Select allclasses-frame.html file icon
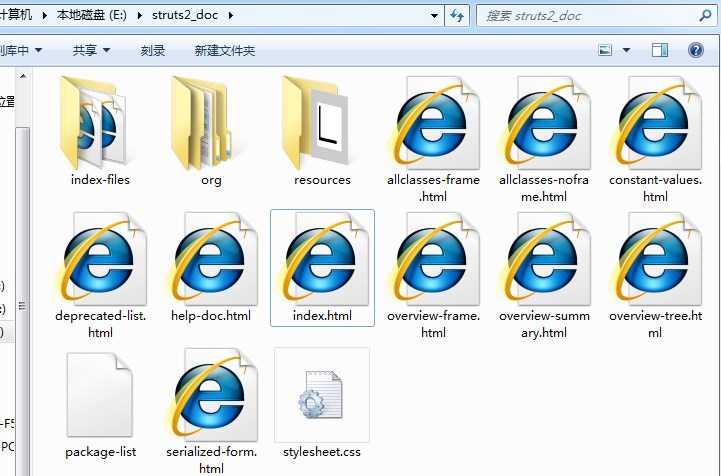Screen dimensions: 721x476 click(x=435, y=123)
